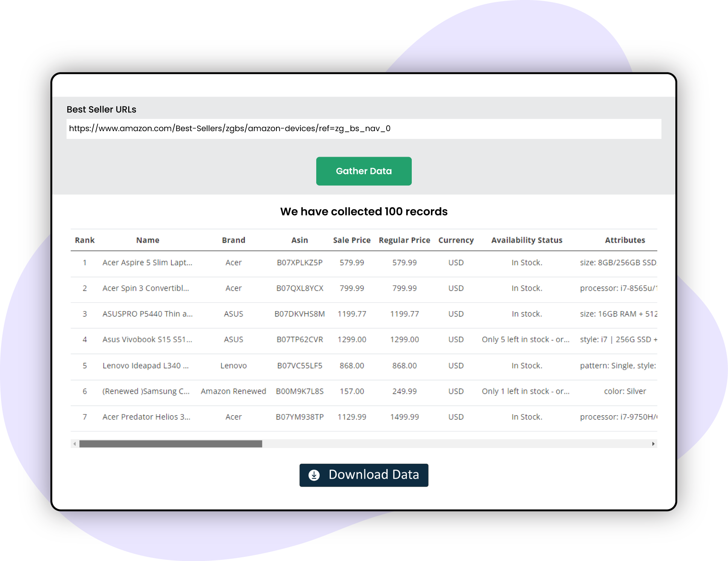
Task: Select the Acer Predator Helios 3... cell
Action: coord(146,417)
